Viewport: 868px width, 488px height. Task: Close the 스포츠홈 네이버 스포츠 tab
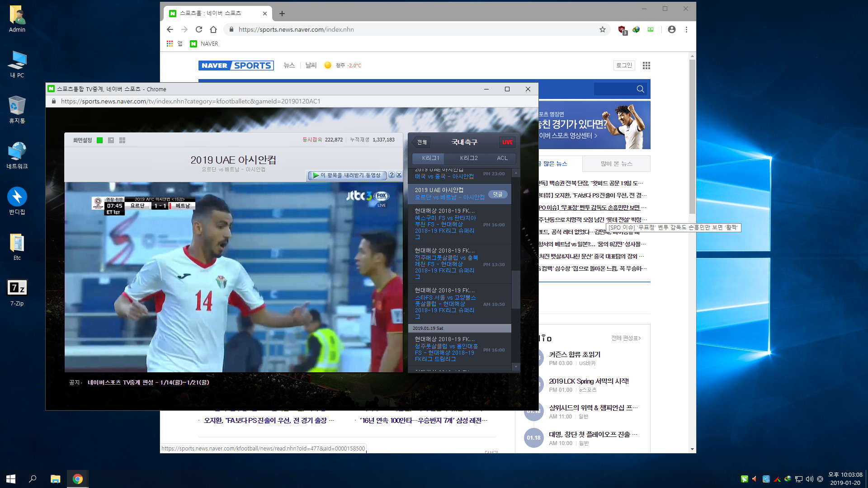[x=265, y=14]
